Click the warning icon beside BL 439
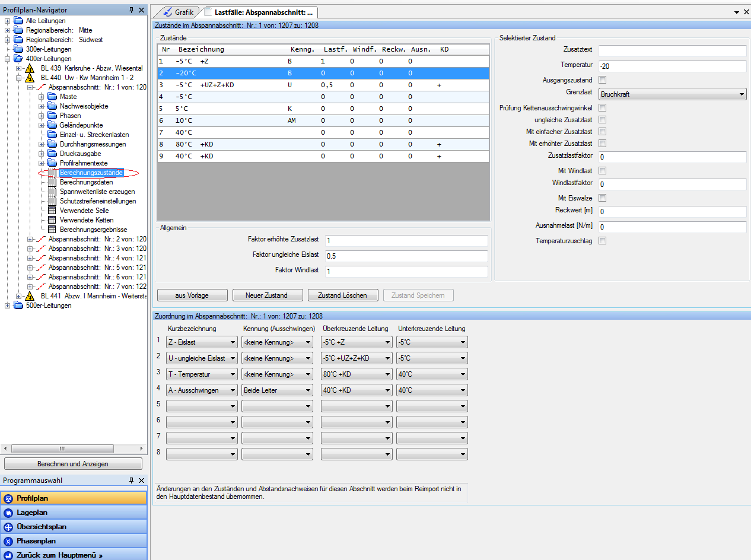Viewport: 751px width, 560px height. coord(30,68)
